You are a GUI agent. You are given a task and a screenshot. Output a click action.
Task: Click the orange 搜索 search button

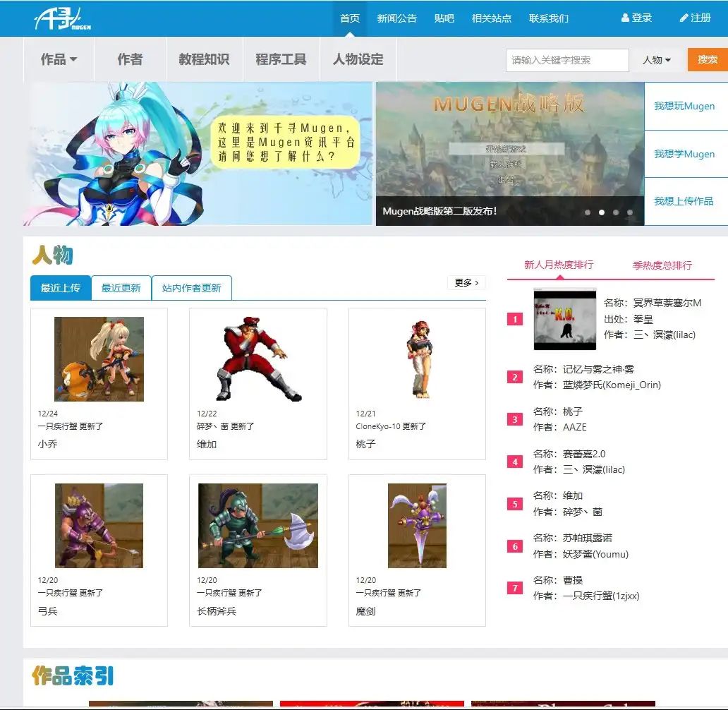coord(708,59)
